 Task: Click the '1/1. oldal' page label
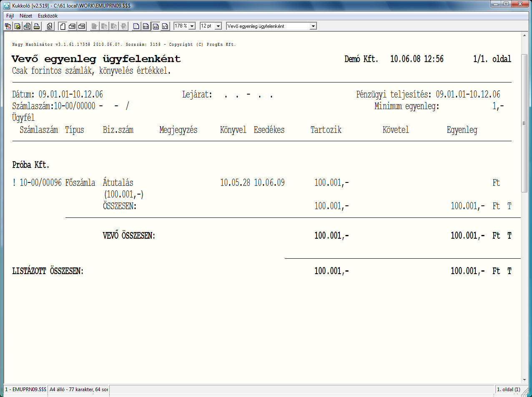click(492, 59)
